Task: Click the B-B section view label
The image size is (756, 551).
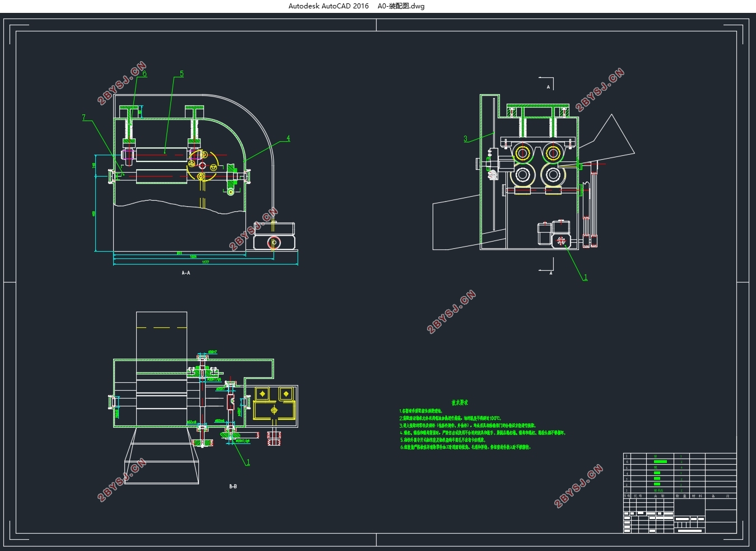Action: (x=233, y=486)
